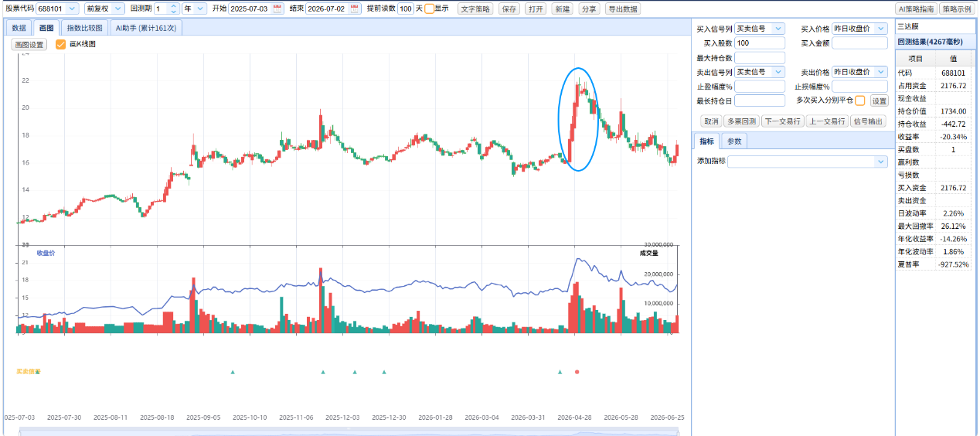Click the 买入金额 input field

(859, 43)
